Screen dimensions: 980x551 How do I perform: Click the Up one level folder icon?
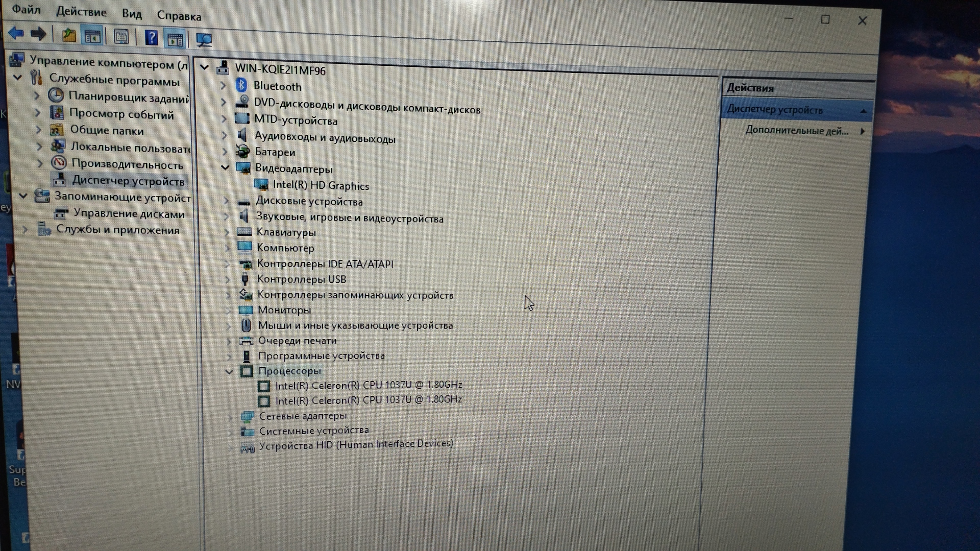pyautogui.click(x=69, y=35)
